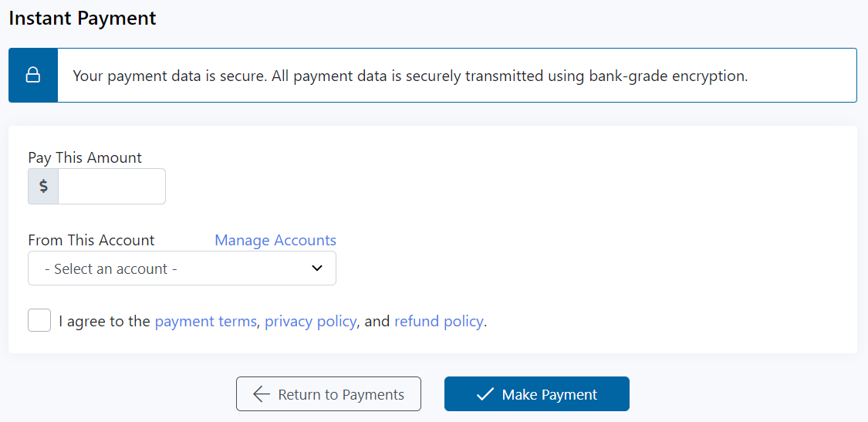This screenshot has width=868, height=422.
Task: Click the chevron arrow of account selector
Action: pos(316,268)
